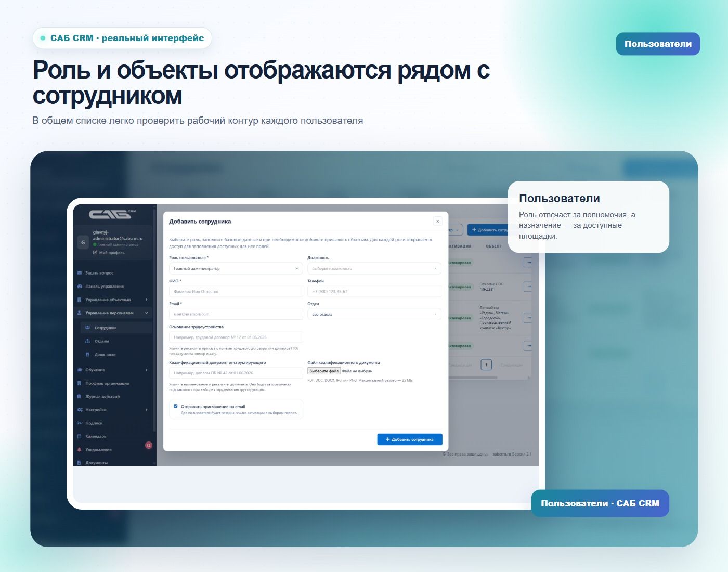Click the red 12 notifications badge
This screenshot has height=572, width=728.
tap(148, 445)
